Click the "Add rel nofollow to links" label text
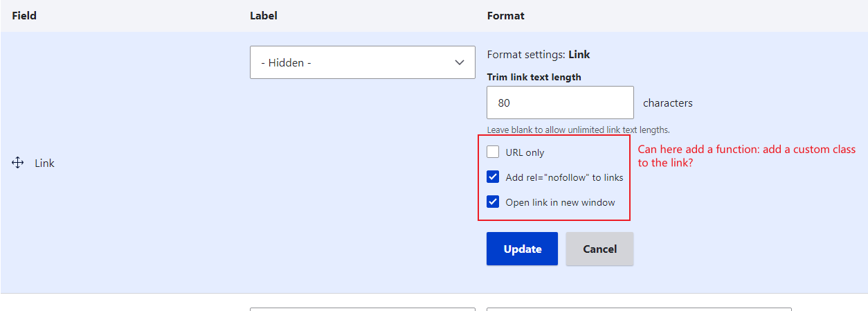Viewport: 868px width, 311px height. 564,177
